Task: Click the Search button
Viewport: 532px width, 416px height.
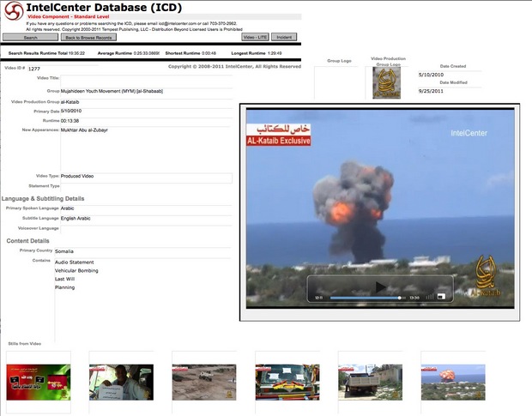Action: coord(30,38)
